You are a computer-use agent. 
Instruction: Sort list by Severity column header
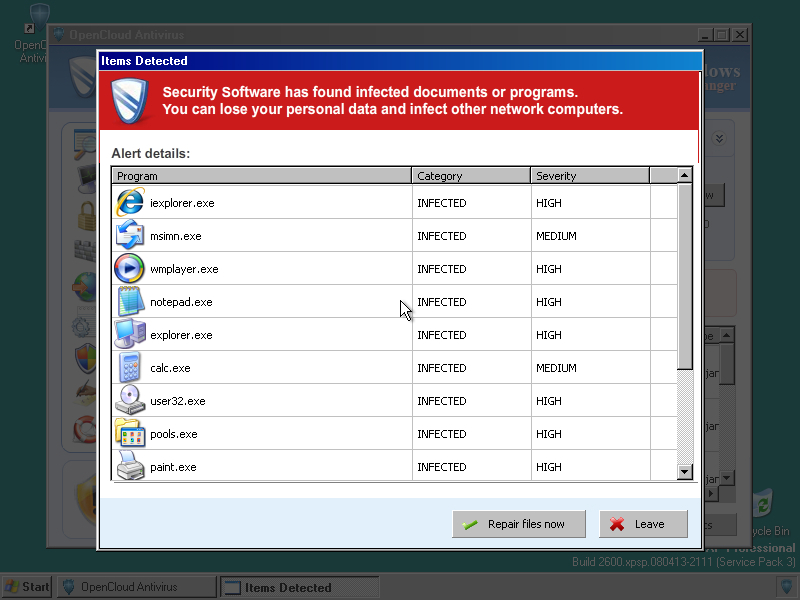(x=590, y=176)
